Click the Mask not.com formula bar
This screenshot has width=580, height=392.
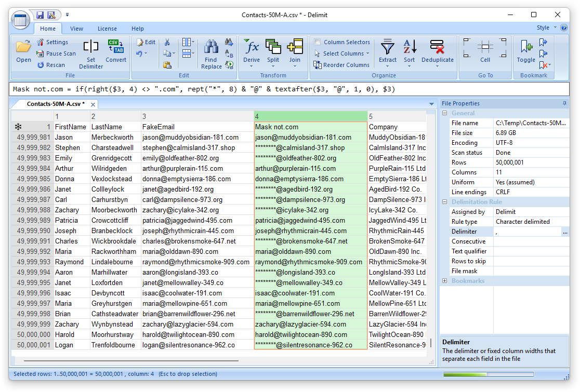coord(289,89)
